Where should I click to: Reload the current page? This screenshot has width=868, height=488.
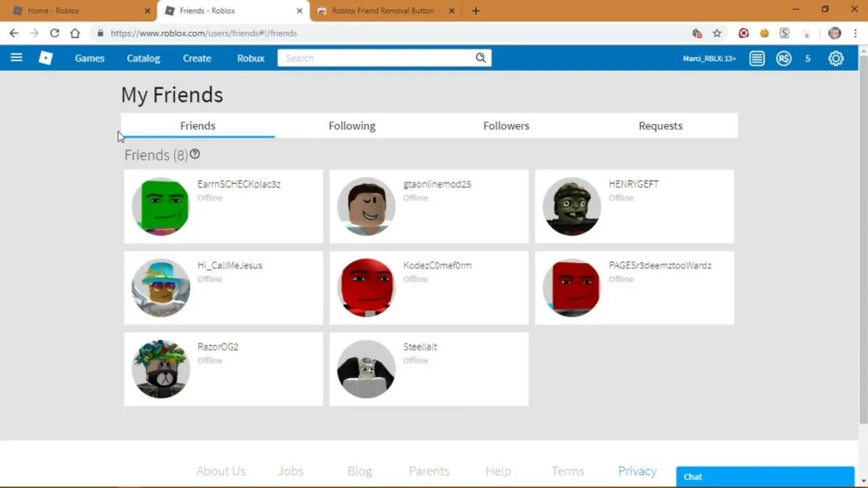[x=54, y=33]
